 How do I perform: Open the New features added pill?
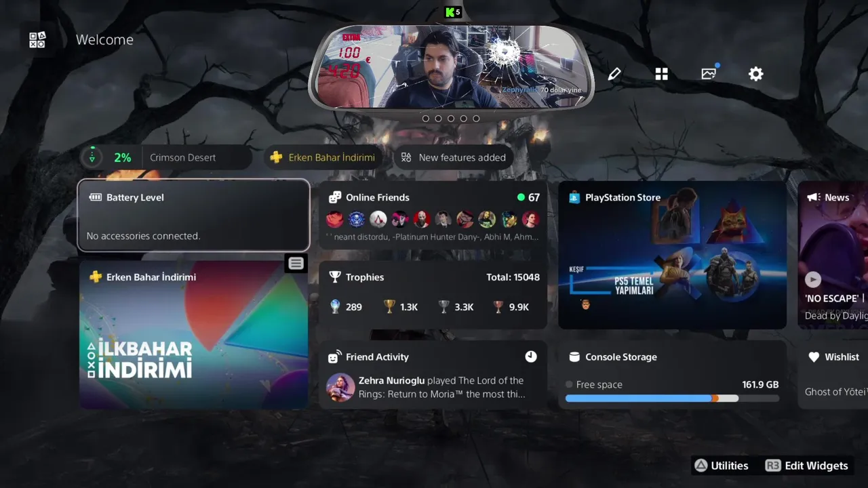(x=453, y=157)
